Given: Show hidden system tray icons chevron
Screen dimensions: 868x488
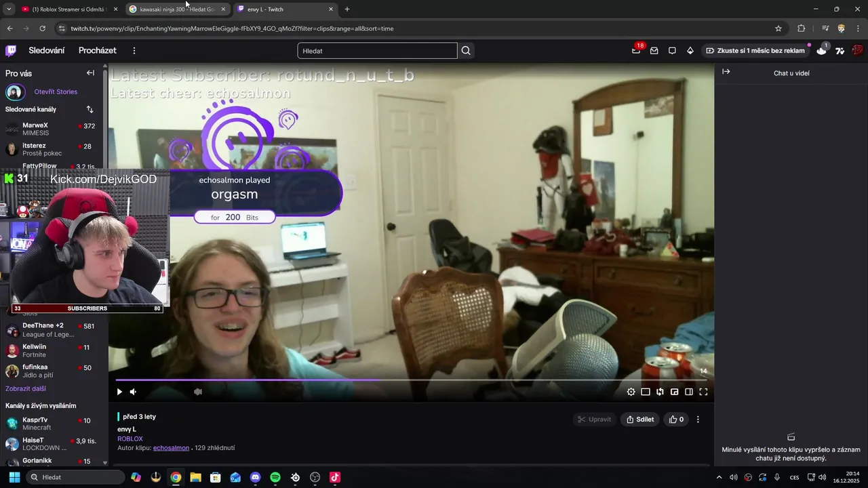Looking at the screenshot, I should [x=719, y=477].
